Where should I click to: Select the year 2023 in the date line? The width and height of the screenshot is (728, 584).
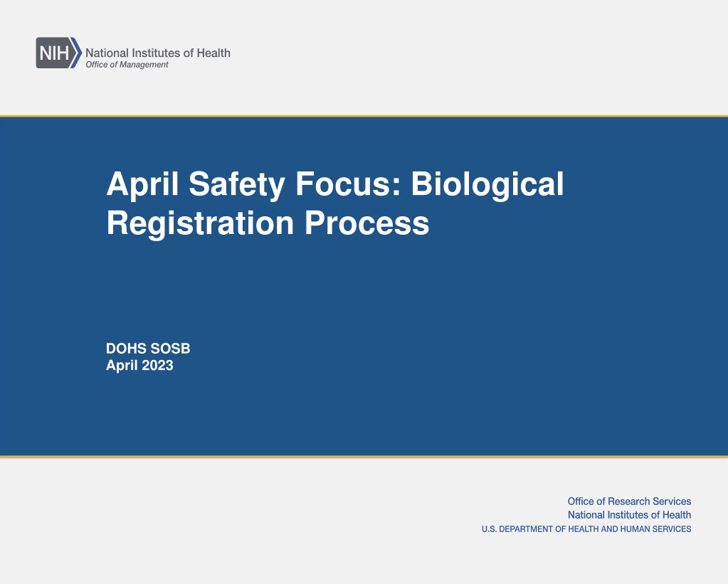pyautogui.click(x=157, y=366)
